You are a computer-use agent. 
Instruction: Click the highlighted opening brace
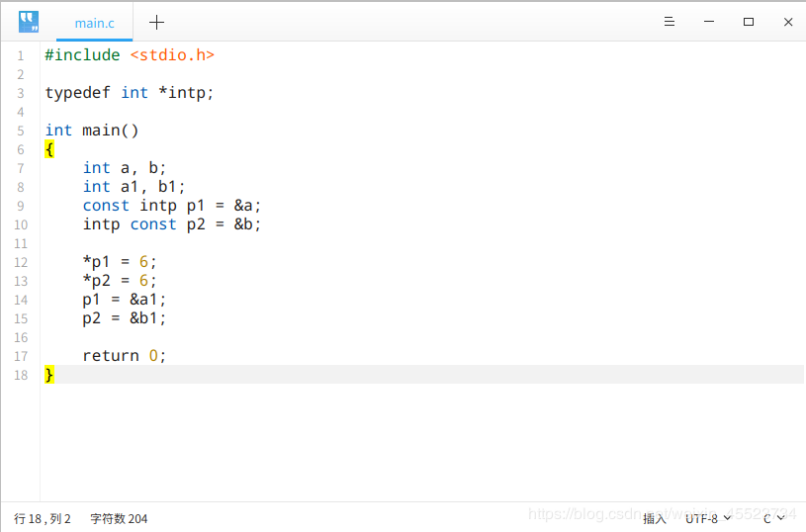pyautogui.click(x=49, y=149)
